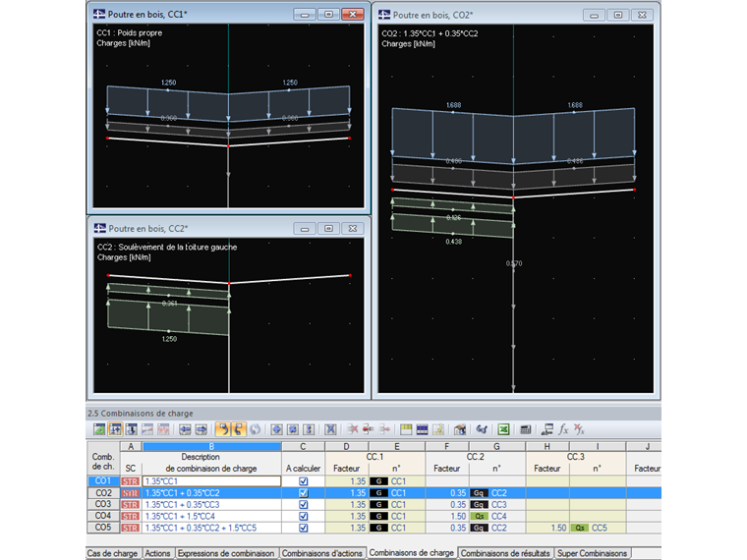Click the fx edit formula icon
The height and width of the screenshot is (560, 747).
(563, 429)
